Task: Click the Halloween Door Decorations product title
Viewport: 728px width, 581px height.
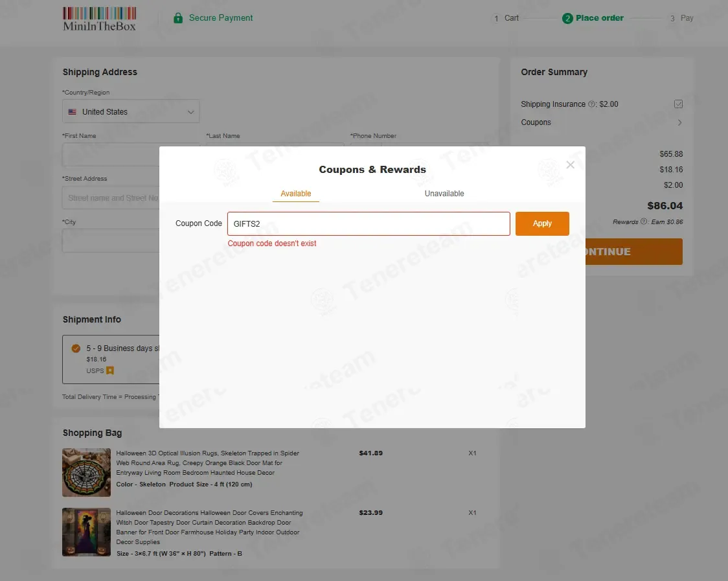Action: tap(209, 528)
